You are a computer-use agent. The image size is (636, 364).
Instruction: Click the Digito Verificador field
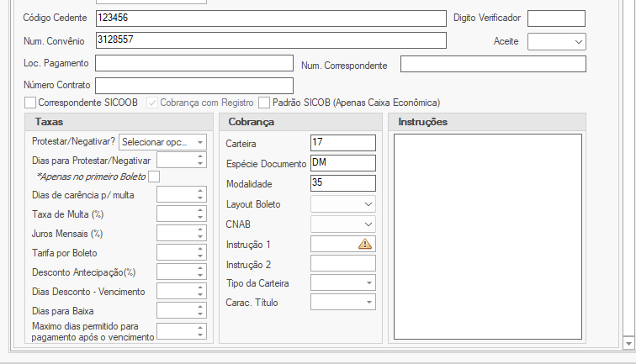tap(555, 18)
